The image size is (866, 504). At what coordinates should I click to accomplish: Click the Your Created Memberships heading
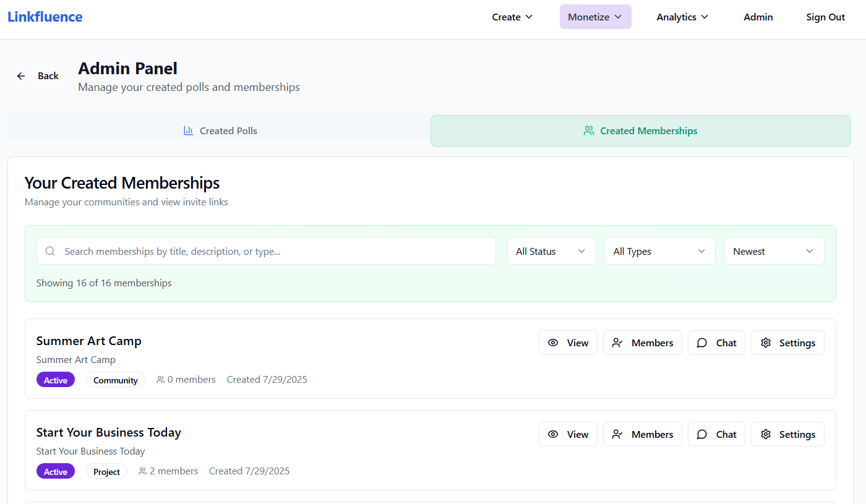point(122,183)
